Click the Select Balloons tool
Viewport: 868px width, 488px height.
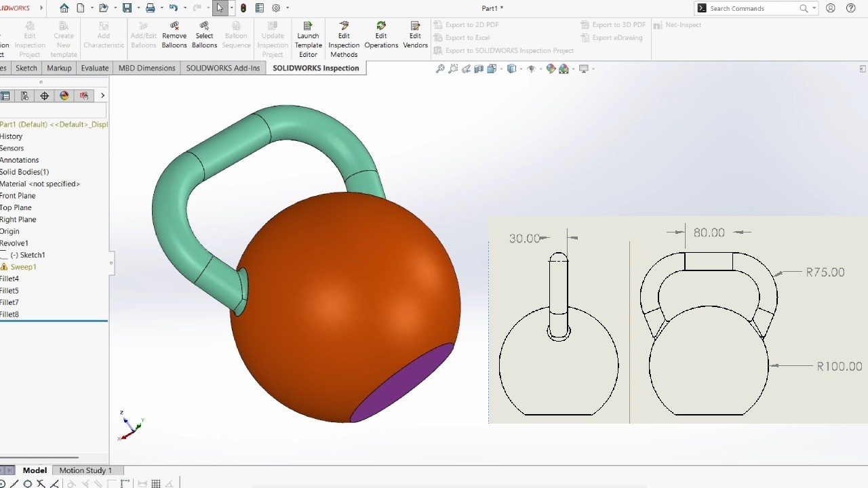tap(204, 36)
